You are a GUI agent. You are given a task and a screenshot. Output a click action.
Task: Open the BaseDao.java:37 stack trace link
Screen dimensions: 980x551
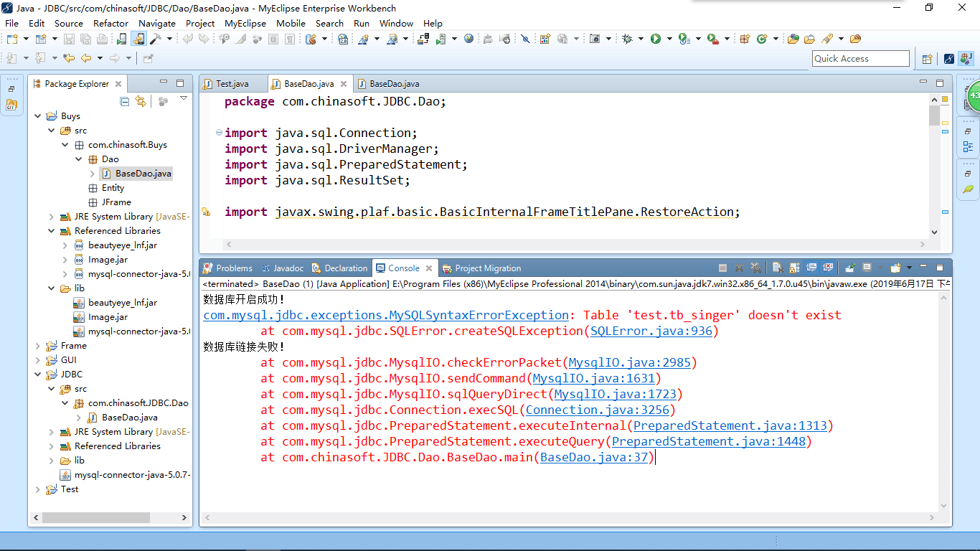pos(594,458)
